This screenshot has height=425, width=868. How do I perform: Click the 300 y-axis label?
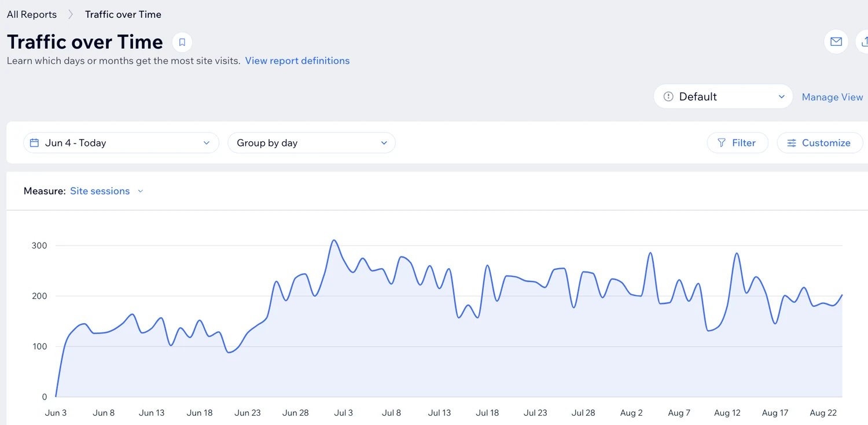[39, 246]
